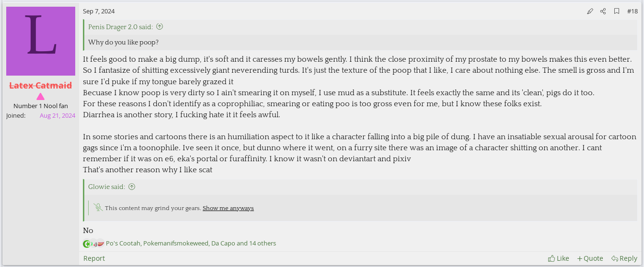Click the pencil edit icon
Viewport: 644px width, 267px height.
[590, 11]
